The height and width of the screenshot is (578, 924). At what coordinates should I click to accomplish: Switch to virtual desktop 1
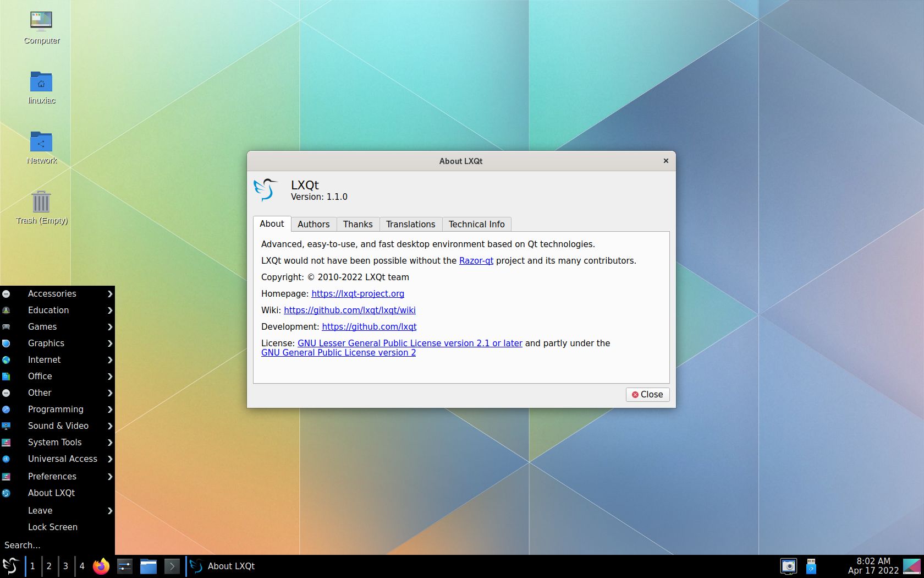click(32, 566)
